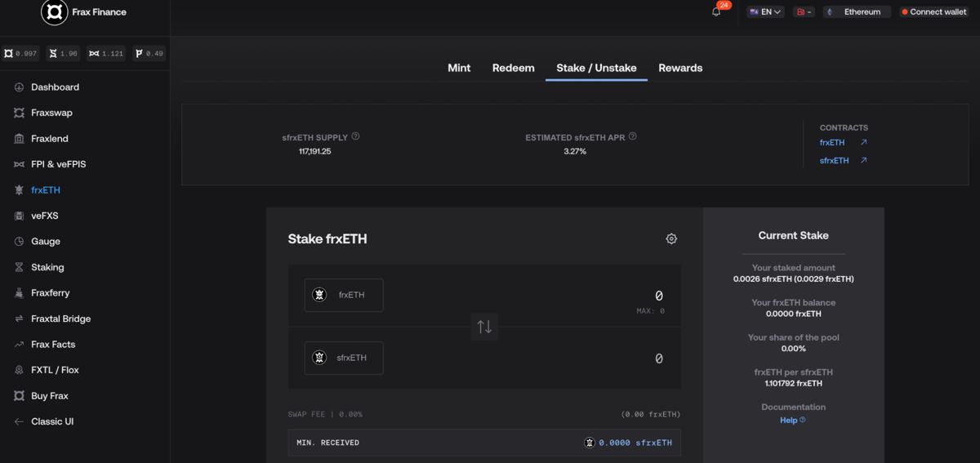This screenshot has height=463, width=980.
Task: Click the Fraxferry ship icon
Action: [x=19, y=293]
